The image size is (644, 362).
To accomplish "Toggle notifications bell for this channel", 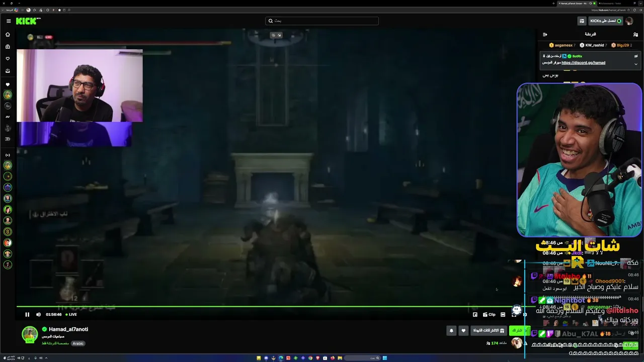I will (x=451, y=330).
